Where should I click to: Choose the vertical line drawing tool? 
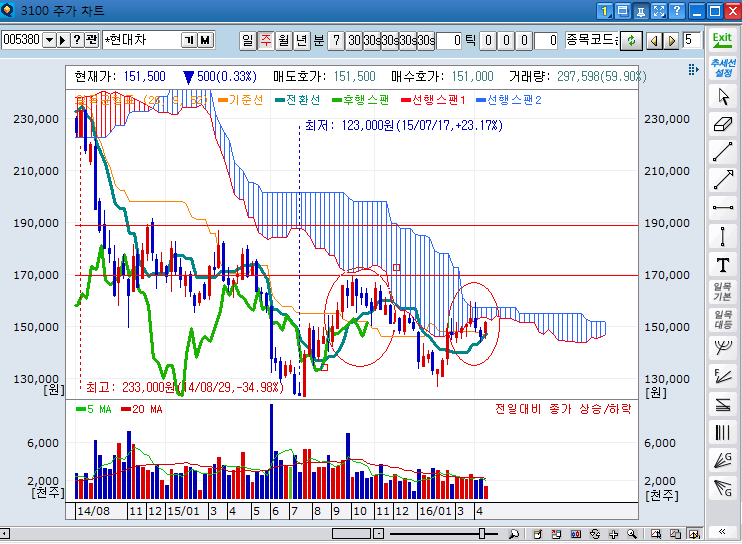(722, 236)
